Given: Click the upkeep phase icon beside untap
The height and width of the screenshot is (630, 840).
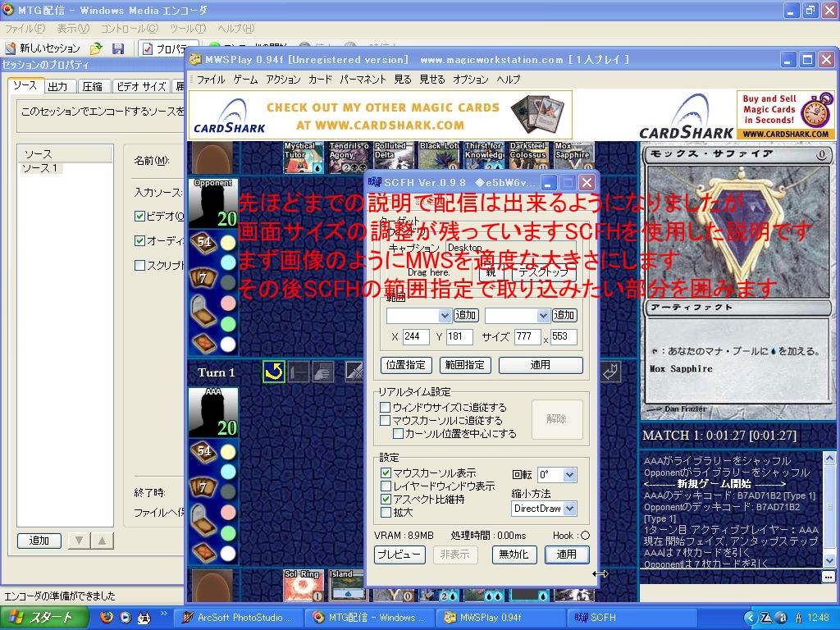Looking at the screenshot, I should [x=299, y=372].
